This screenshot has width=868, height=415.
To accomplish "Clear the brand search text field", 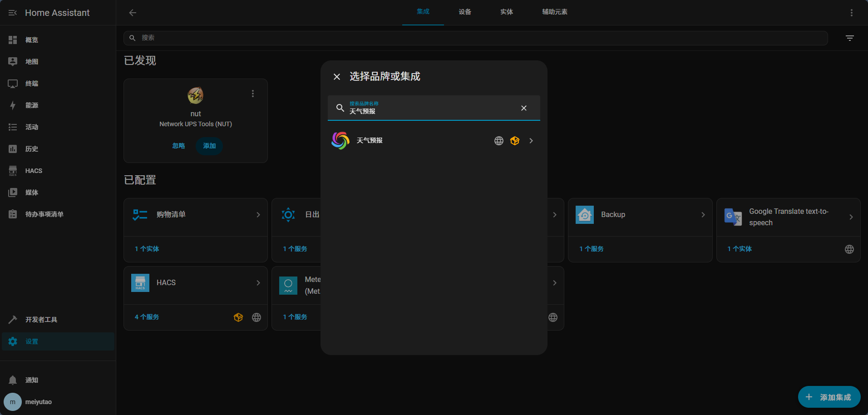I will 523,108.
